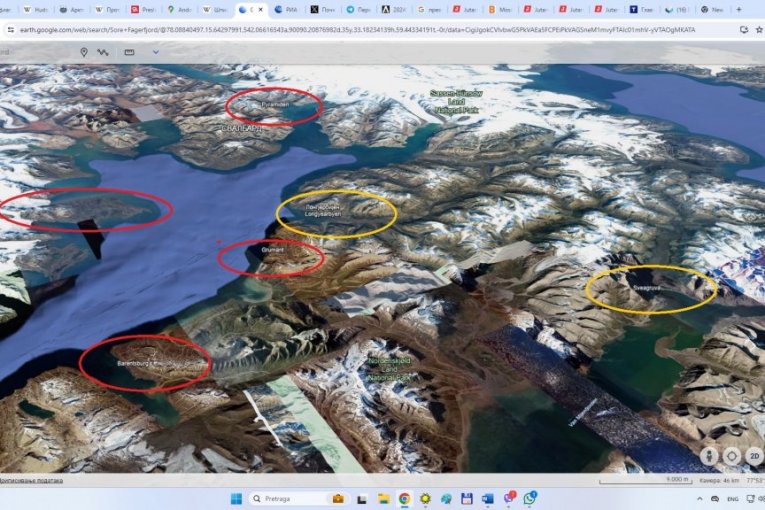Expand the toolbar dropdown arrow beside ruler

click(155, 52)
